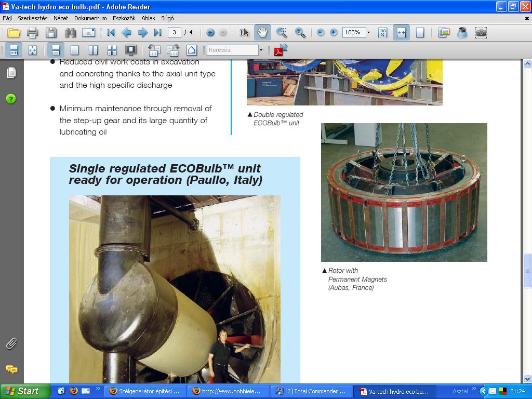Open the Eszközök menu
Image resolution: width=532 pixels, height=399 pixels.
tap(124, 18)
